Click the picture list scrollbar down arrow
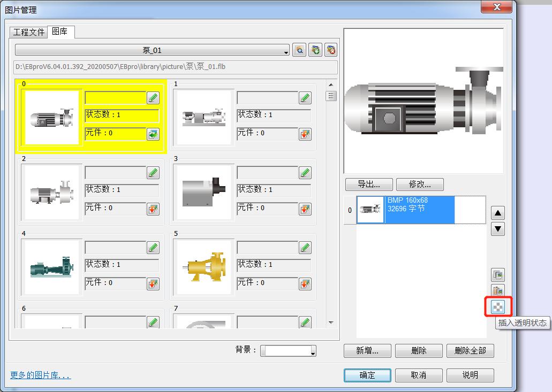Image resolution: width=552 pixels, height=392 pixels. [331, 322]
